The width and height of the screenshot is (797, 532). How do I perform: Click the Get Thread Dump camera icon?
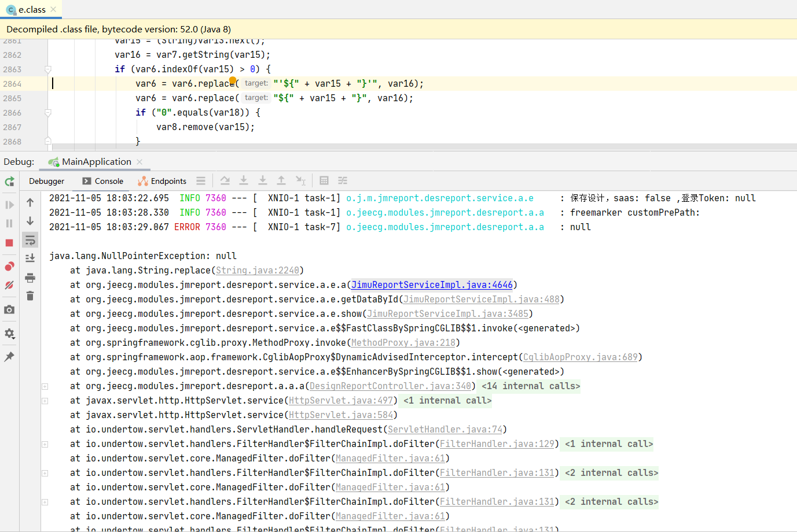tap(9, 309)
